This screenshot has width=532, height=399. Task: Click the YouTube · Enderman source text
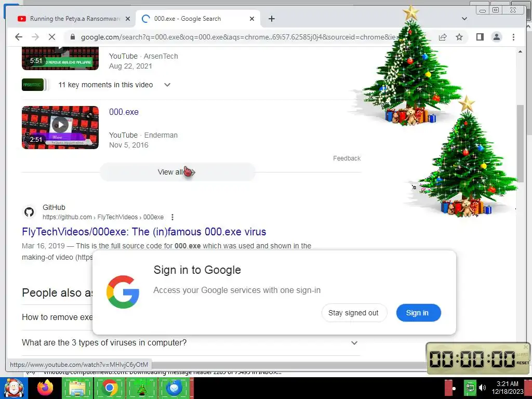pyautogui.click(x=143, y=135)
